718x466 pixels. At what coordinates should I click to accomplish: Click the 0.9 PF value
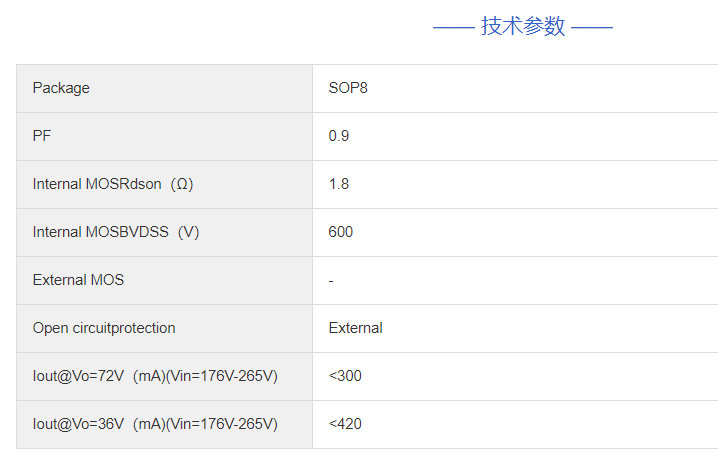click(339, 136)
